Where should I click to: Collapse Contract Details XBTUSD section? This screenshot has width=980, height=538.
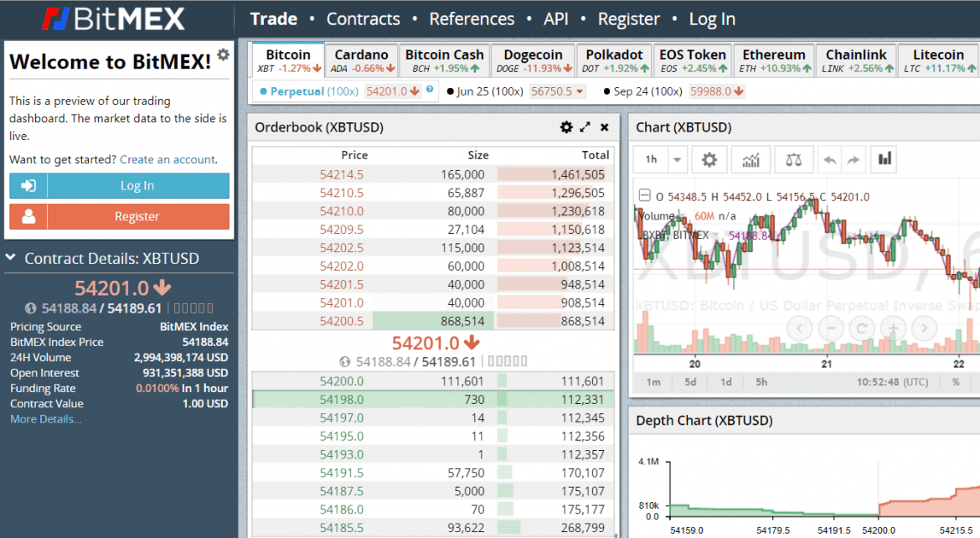pos(12,258)
